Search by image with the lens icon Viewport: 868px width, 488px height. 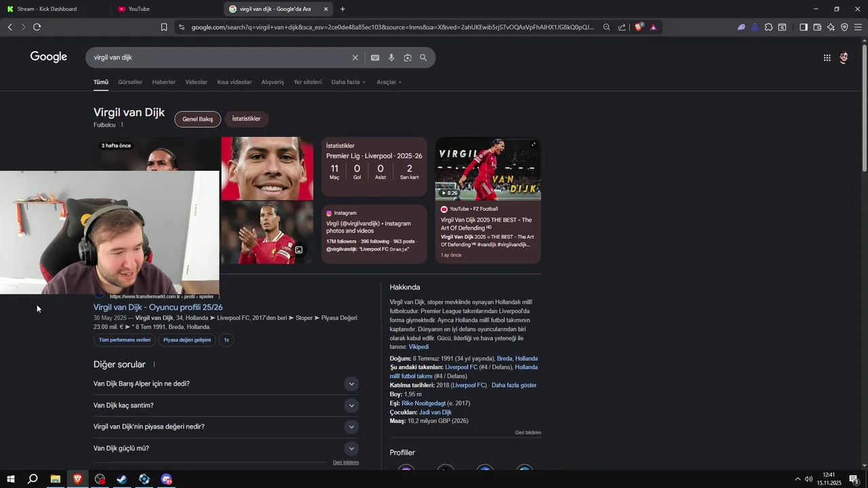pyautogui.click(x=408, y=58)
